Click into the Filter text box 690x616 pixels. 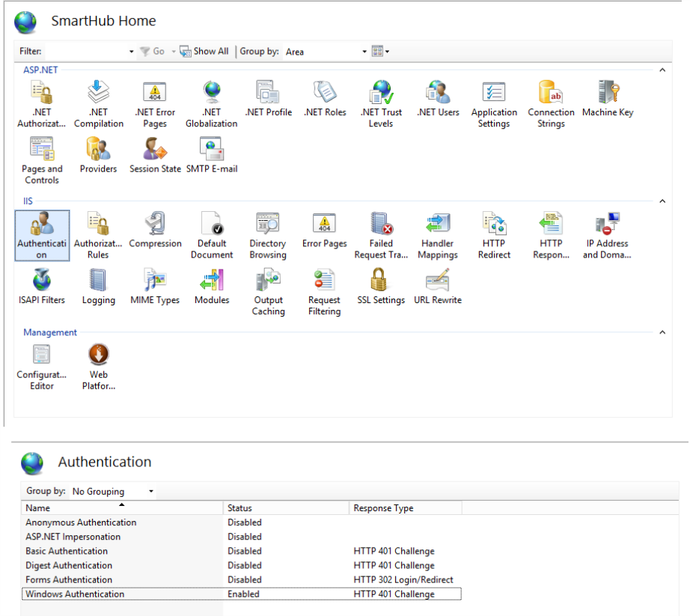(86, 52)
